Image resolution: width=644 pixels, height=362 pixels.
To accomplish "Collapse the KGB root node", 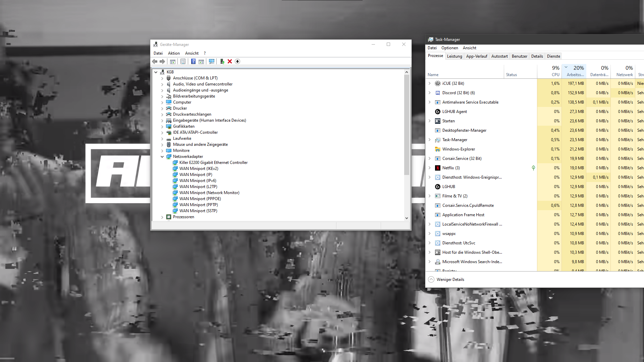I will pyautogui.click(x=156, y=72).
